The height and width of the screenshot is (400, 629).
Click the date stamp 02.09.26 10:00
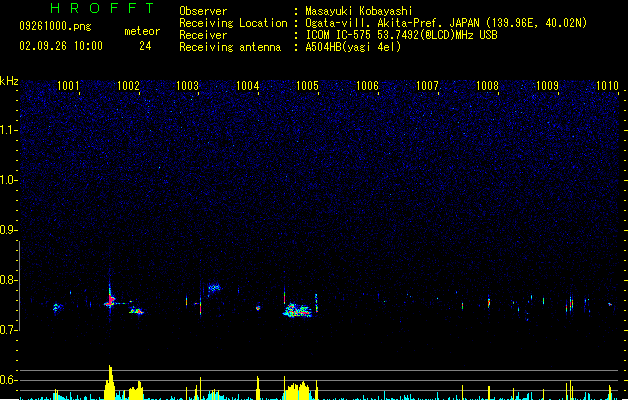(61, 46)
